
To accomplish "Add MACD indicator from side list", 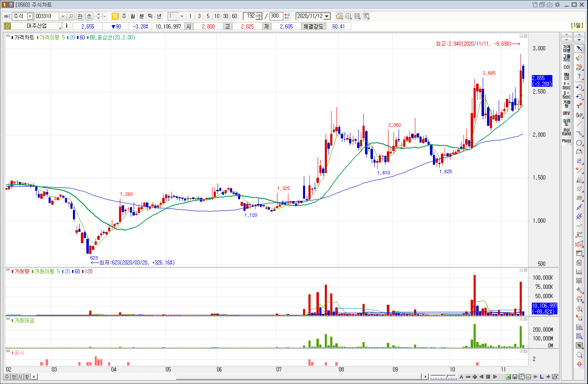I will tap(567, 76).
